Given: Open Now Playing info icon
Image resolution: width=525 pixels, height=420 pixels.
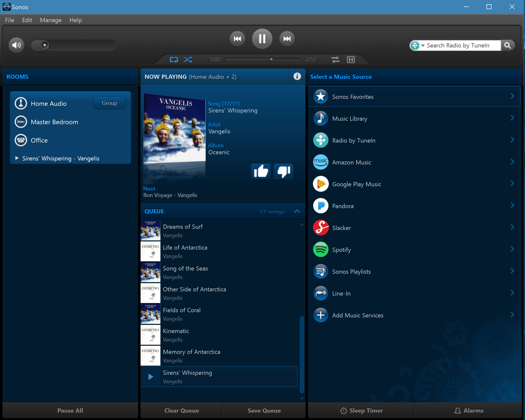Looking at the screenshot, I should (x=297, y=76).
